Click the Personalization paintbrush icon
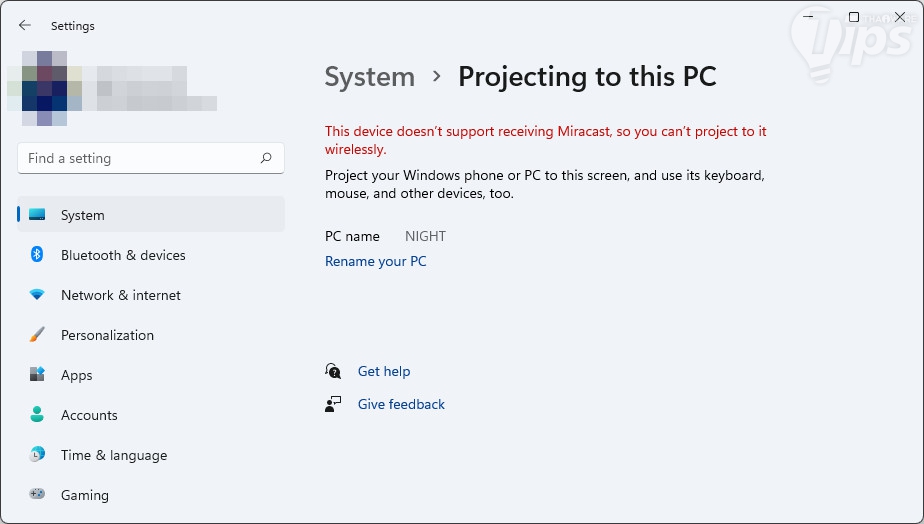This screenshot has width=924, height=524. click(x=37, y=335)
